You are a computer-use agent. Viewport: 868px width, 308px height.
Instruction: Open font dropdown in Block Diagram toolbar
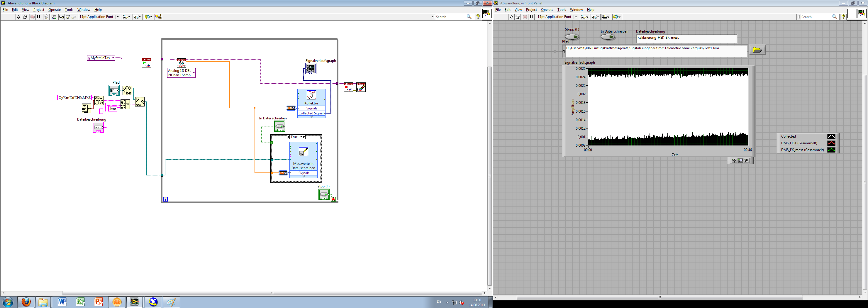pos(99,17)
